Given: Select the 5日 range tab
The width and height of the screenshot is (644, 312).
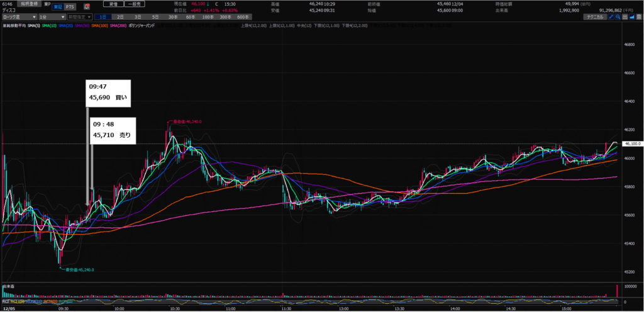Looking at the screenshot, I should pos(155,17).
